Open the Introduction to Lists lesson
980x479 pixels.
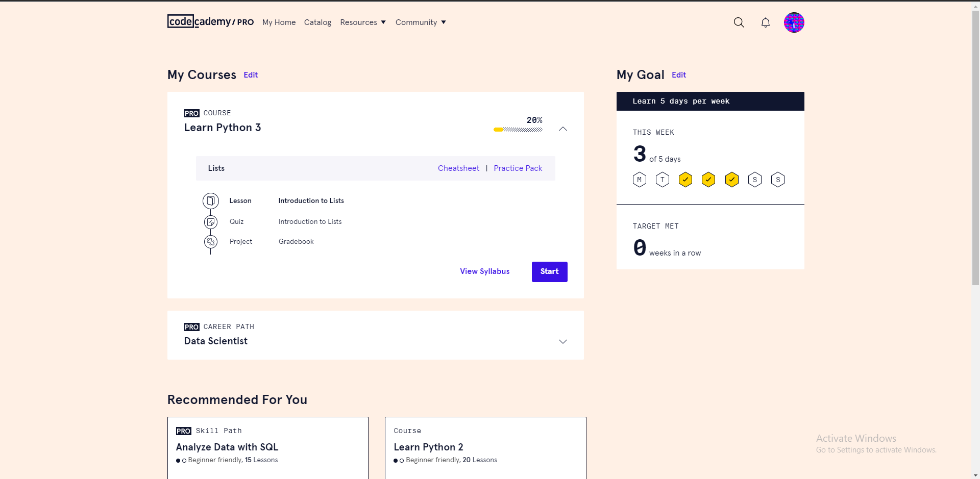[311, 201]
